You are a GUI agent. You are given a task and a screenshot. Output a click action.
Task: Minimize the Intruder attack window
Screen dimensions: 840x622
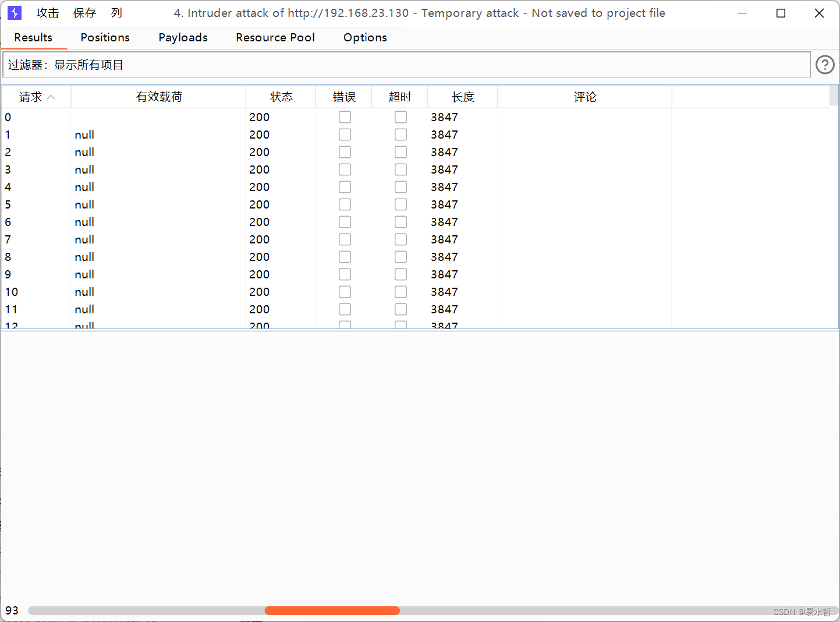coord(742,13)
